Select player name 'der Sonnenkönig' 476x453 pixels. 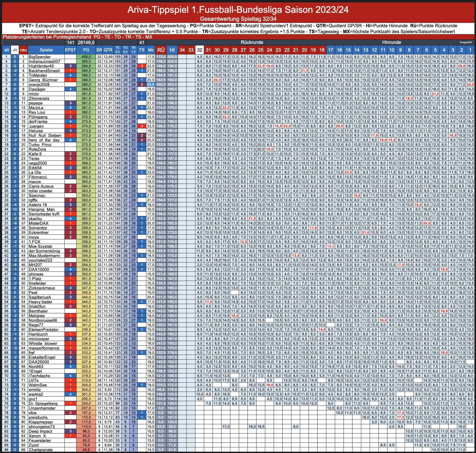(44, 251)
